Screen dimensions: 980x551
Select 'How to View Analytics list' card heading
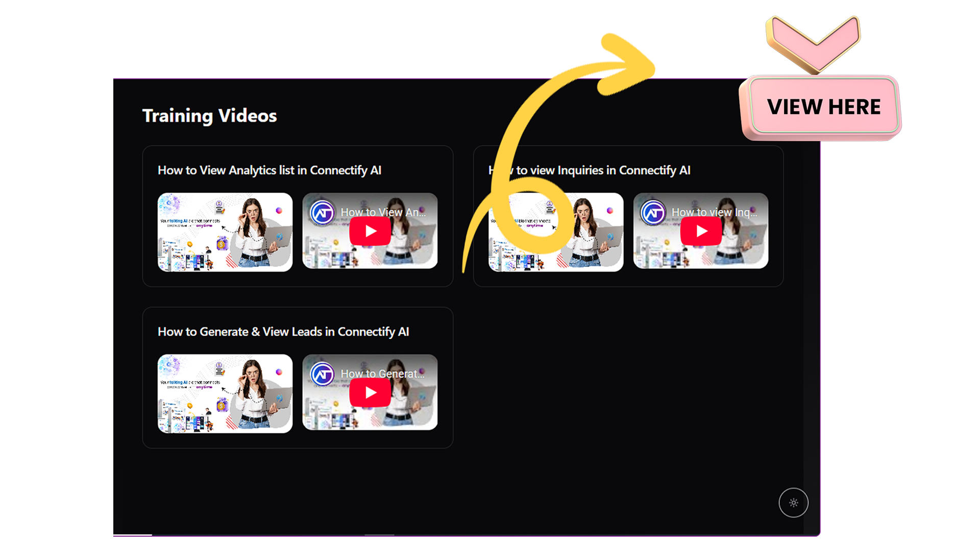269,170
